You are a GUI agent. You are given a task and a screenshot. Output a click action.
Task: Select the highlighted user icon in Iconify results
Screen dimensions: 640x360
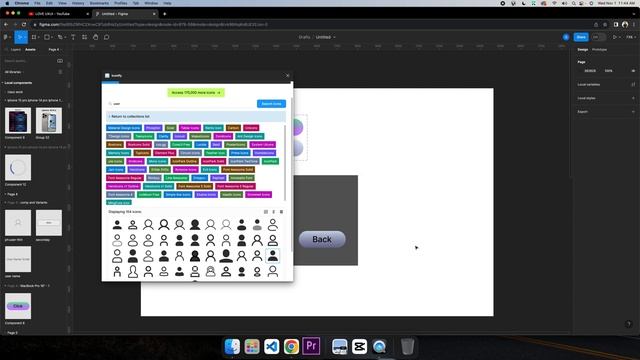(x=273, y=256)
